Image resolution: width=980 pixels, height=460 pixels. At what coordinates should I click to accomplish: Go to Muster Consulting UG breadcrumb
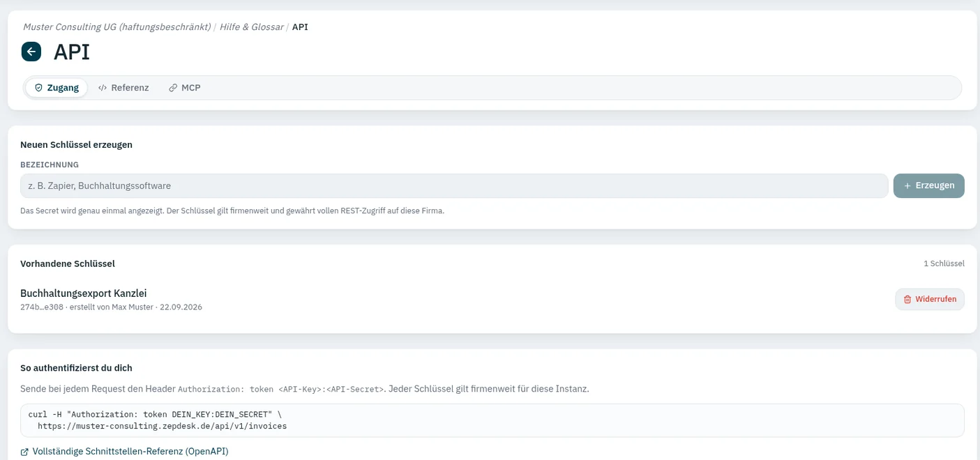point(116,27)
